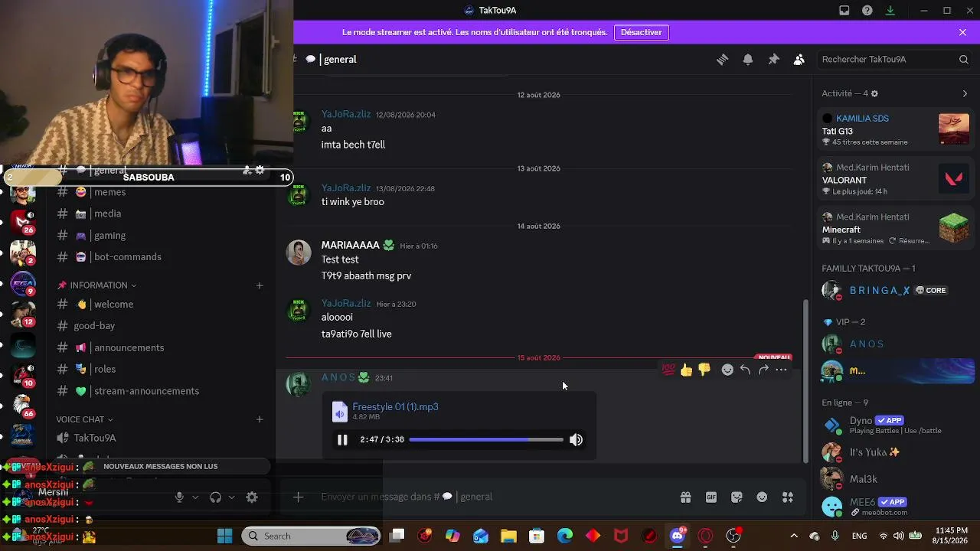
Task: Open OBS Studio from taskbar
Action: [x=733, y=536]
